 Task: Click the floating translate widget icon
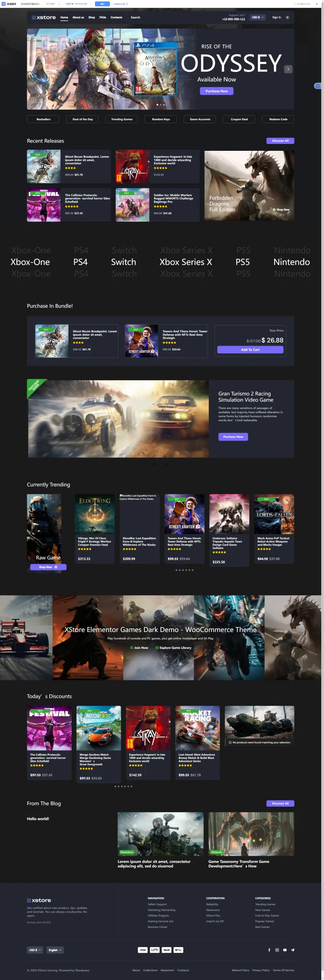[x=317, y=86]
